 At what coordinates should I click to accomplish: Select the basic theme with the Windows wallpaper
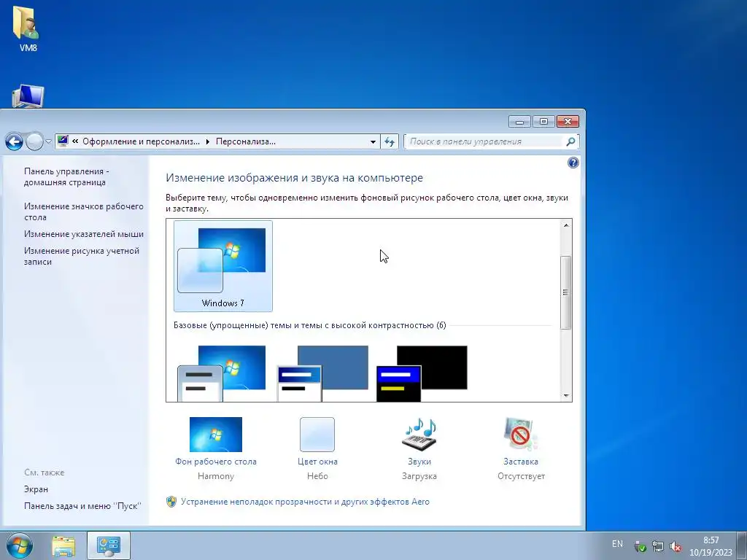[x=222, y=374]
